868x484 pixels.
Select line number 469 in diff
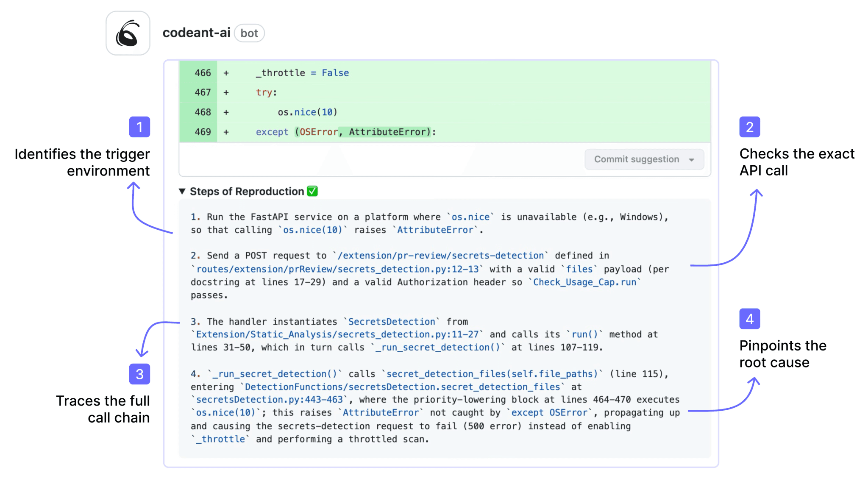[x=203, y=132]
